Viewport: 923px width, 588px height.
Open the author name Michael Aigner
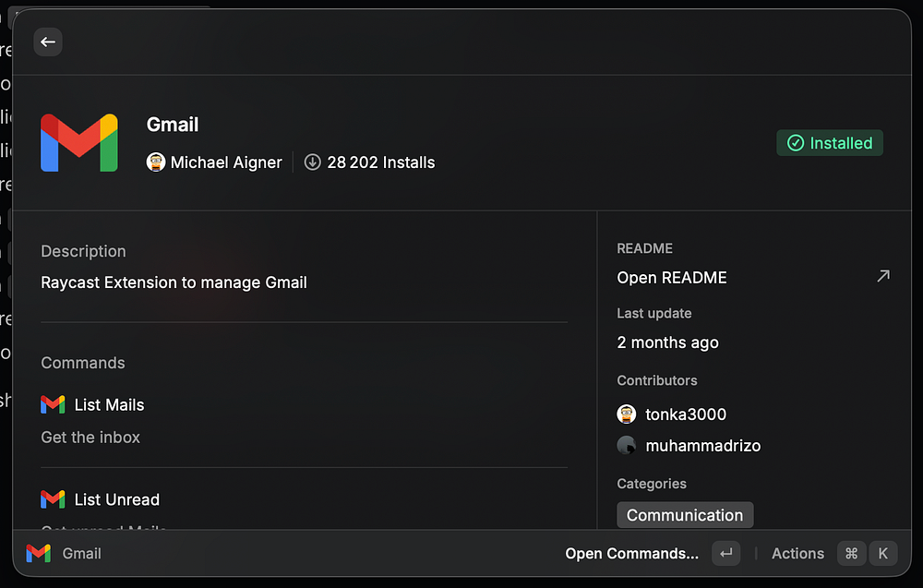226,162
